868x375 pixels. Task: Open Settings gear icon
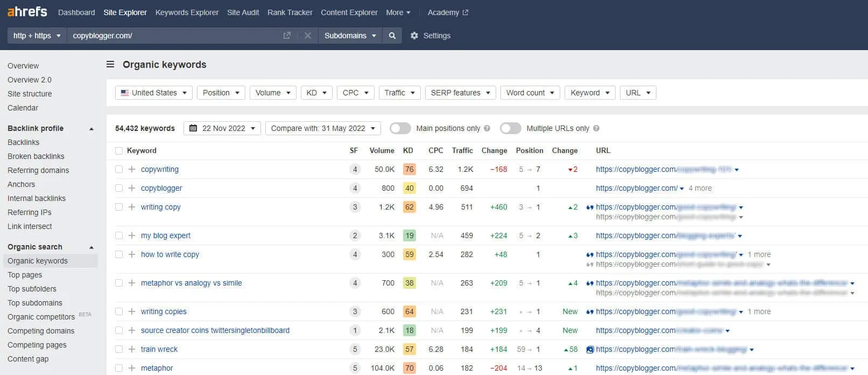coord(414,36)
